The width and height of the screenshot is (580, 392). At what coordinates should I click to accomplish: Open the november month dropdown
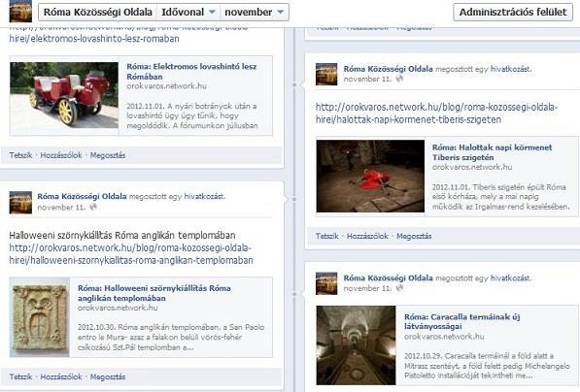[x=255, y=13]
